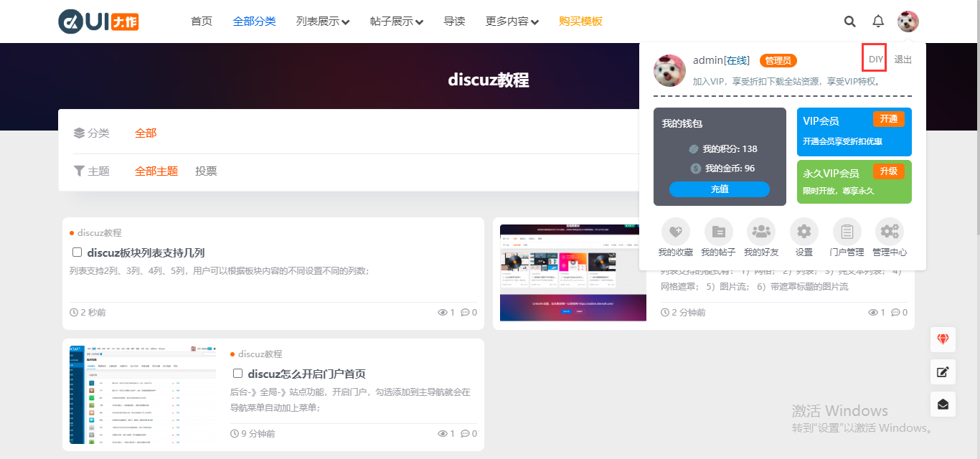Go to the 首页 nav item
The height and width of the screenshot is (459, 980).
tap(202, 22)
